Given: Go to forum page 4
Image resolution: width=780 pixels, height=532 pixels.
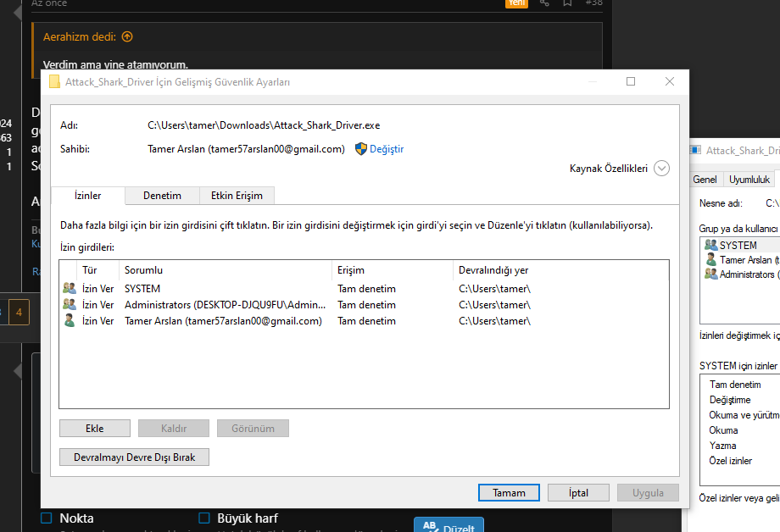Looking at the screenshot, I should tap(19, 313).
